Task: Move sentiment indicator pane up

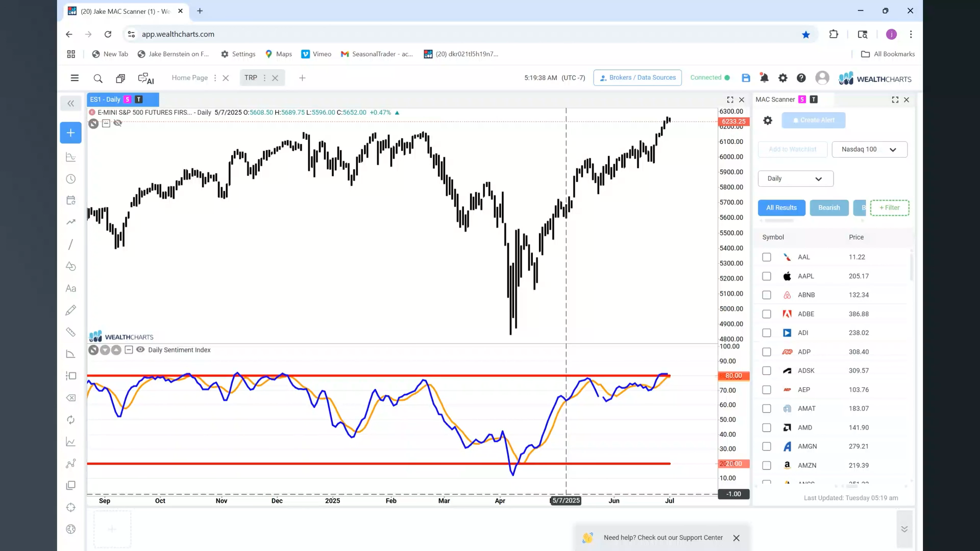Action: click(x=116, y=350)
